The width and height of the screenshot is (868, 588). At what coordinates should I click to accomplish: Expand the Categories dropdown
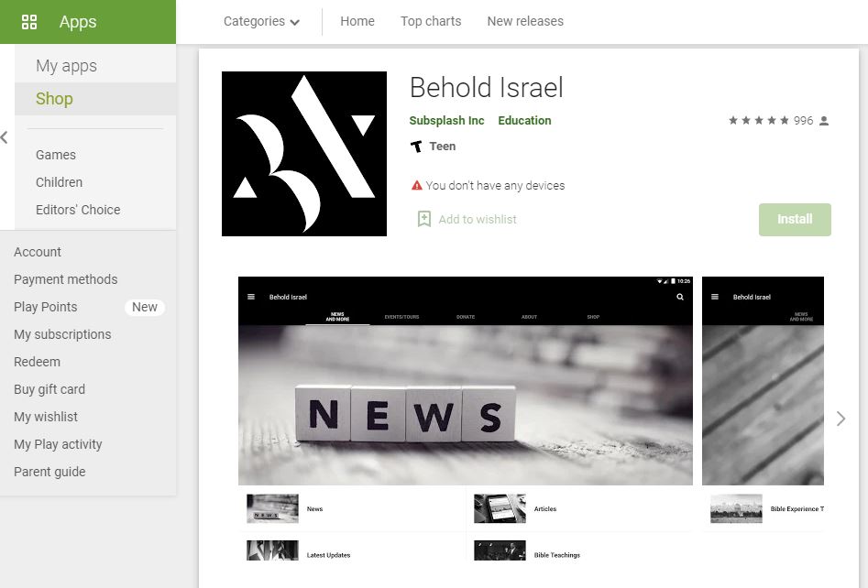[261, 22]
